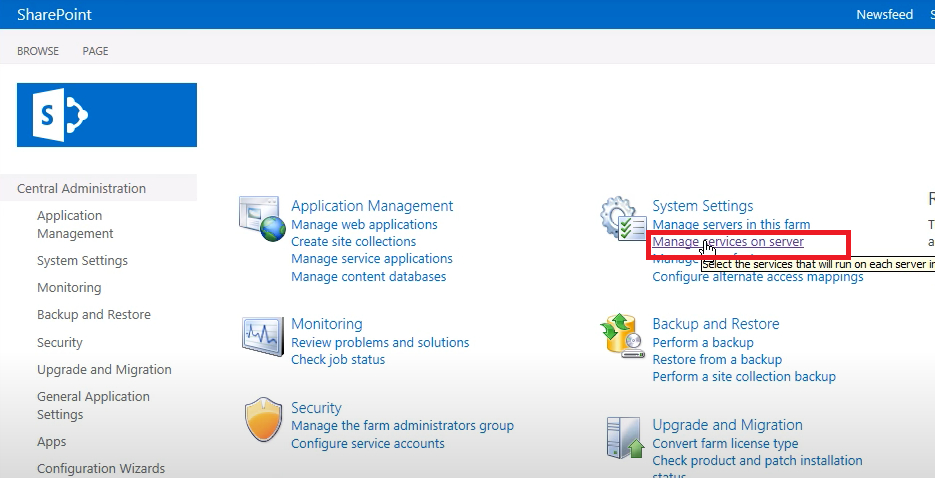Click the Application Management globe icon

262,219
